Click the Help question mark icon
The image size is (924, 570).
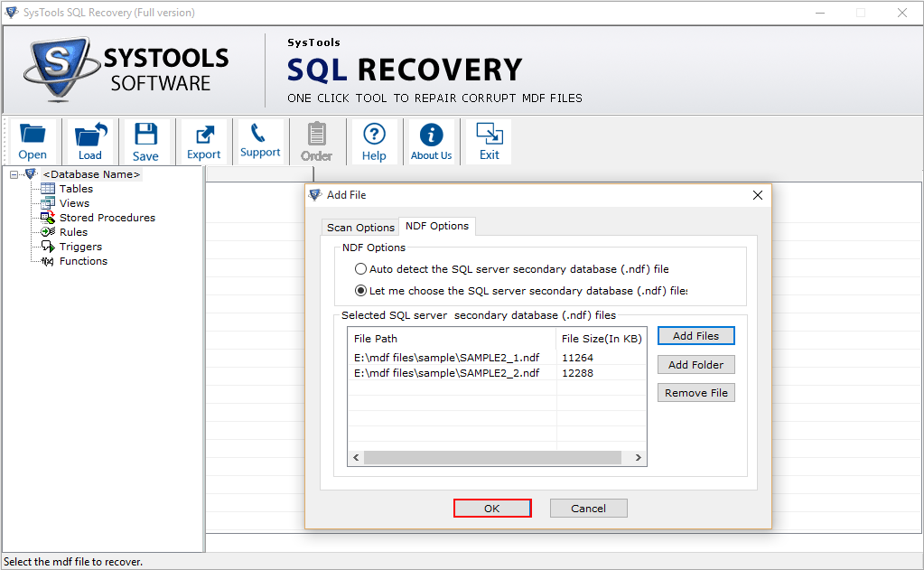pyautogui.click(x=374, y=134)
